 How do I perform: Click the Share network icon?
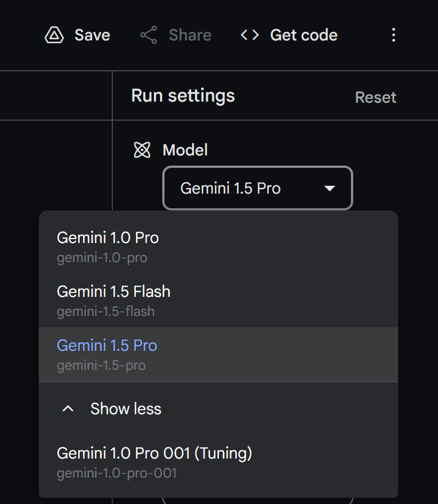(148, 35)
